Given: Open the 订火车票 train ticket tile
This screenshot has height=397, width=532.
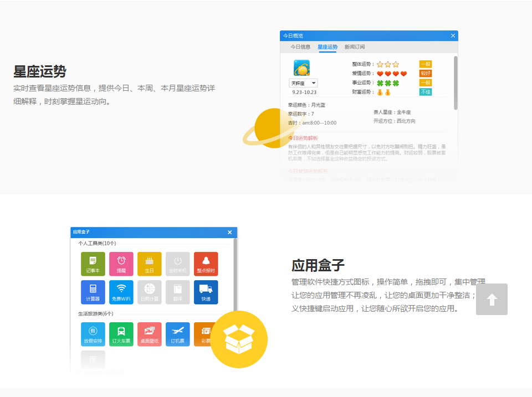Looking at the screenshot, I should [121, 334].
